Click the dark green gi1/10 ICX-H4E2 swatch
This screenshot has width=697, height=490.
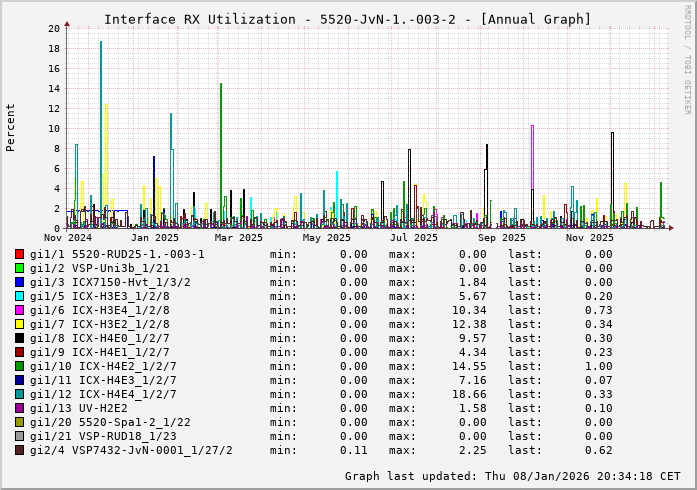20,366
